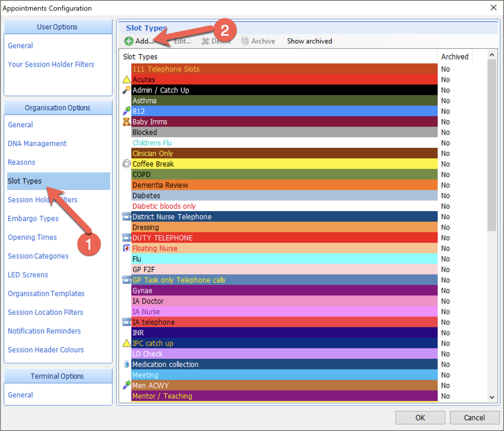Click the vertical scrollbar thumb

[x=492, y=145]
